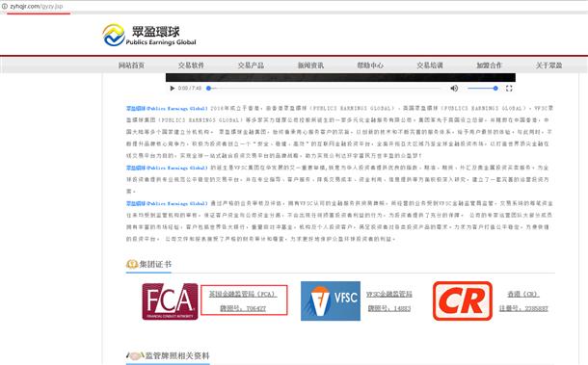Enter fullscreen using the video fullscreen icon
This screenshot has height=365, width=588.
[509, 89]
